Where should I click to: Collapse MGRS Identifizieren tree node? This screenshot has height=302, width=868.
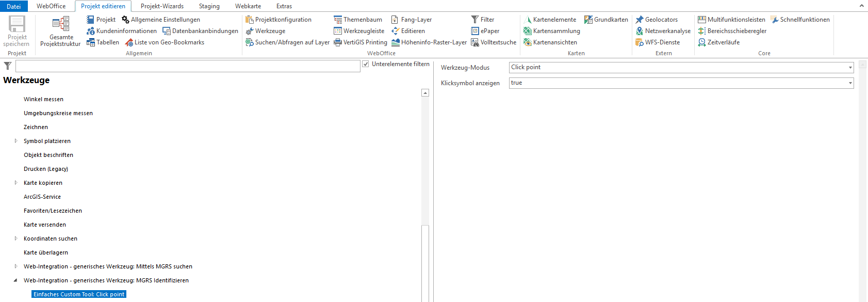[15, 280]
